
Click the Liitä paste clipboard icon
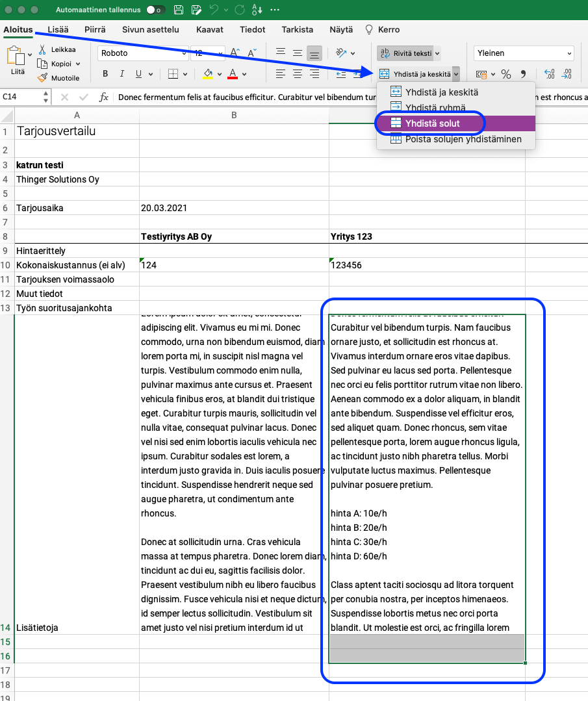(16, 57)
